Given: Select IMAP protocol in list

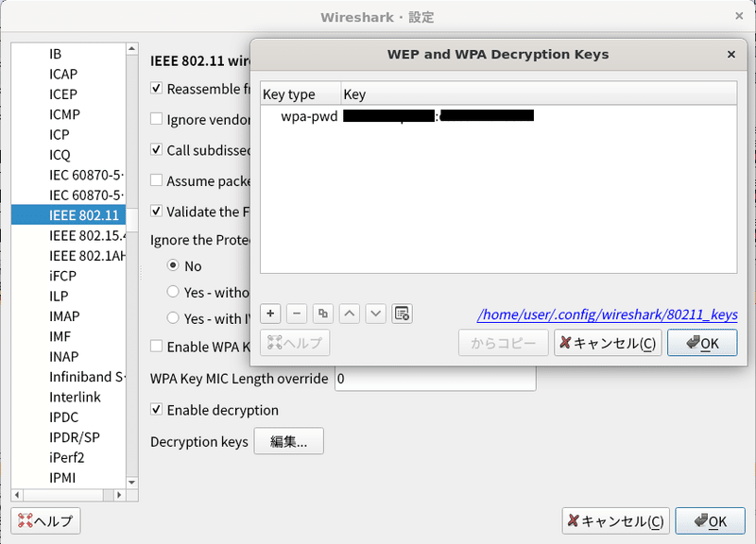Looking at the screenshot, I should [x=68, y=316].
